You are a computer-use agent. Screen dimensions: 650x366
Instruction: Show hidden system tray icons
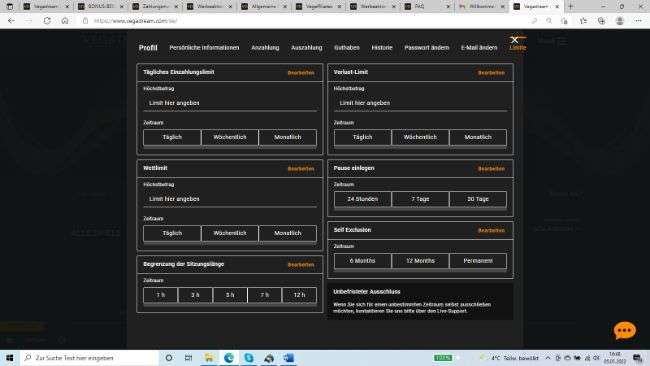548,358
